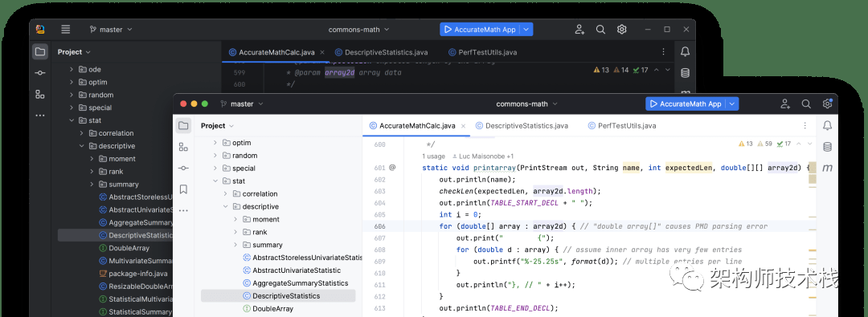Image resolution: width=868 pixels, height=317 pixels.
Task: Open Settings gear in back window
Action: [621, 30]
